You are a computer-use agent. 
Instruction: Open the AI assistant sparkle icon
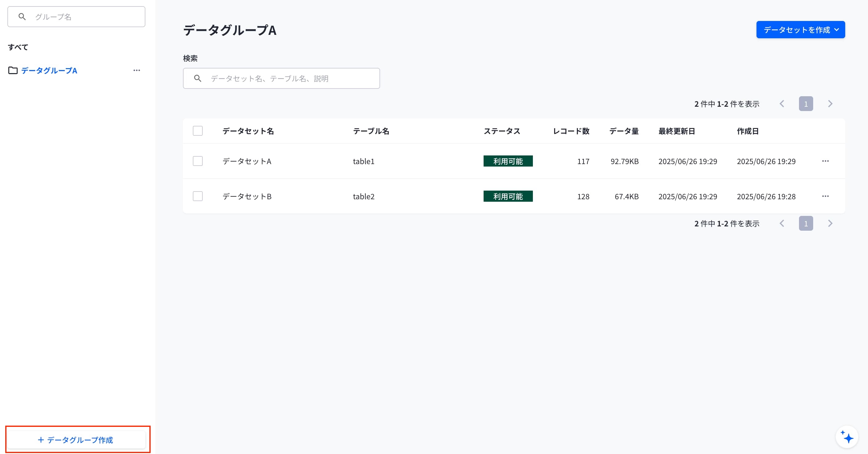point(846,437)
